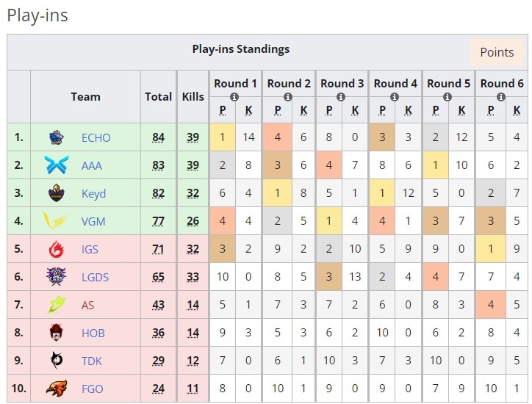This screenshot has height=404, width=532.
Task: Click the Kills column header
Action: point(193,96)
